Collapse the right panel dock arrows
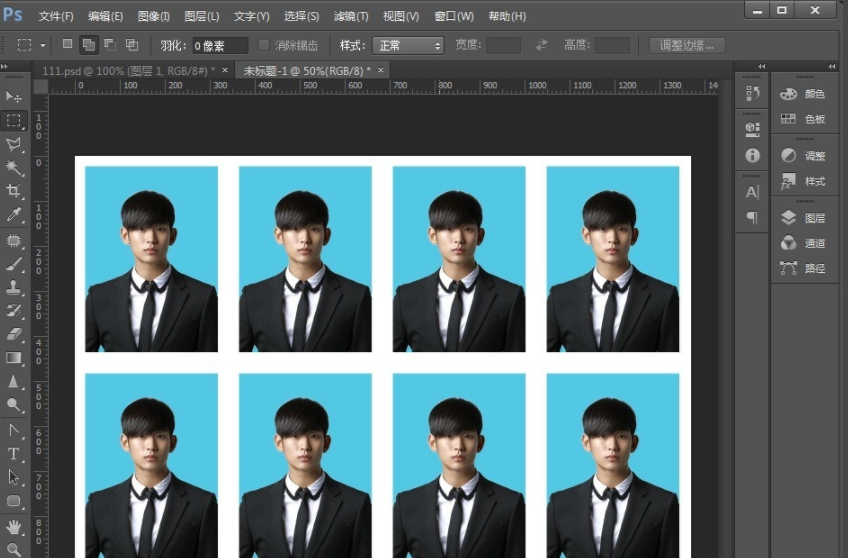Image resolution: width=848 pixels, height=558 pixels. coord(832,67)
